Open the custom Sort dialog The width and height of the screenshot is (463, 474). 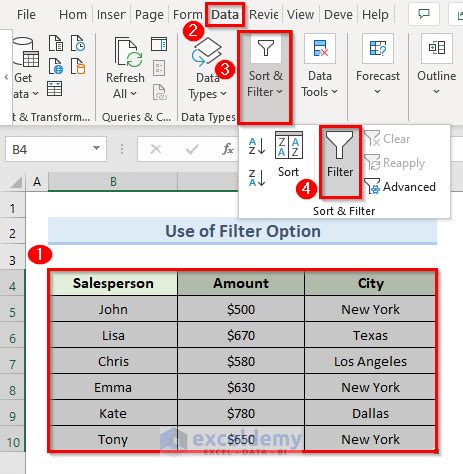pos(289,154)
